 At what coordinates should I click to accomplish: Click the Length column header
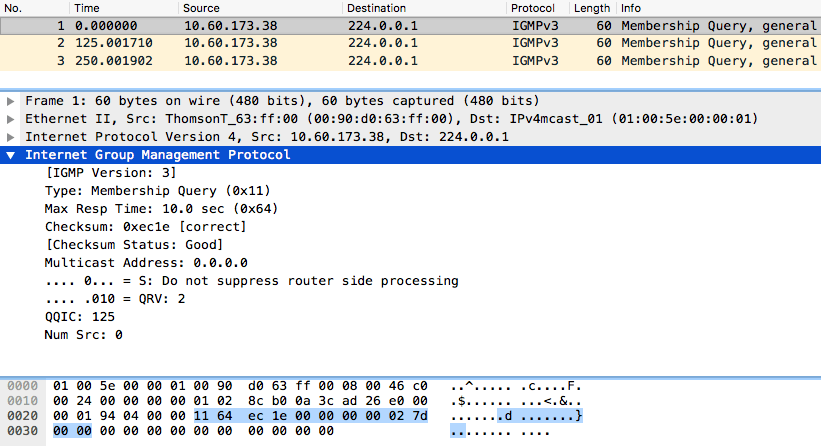click(591, 8)
